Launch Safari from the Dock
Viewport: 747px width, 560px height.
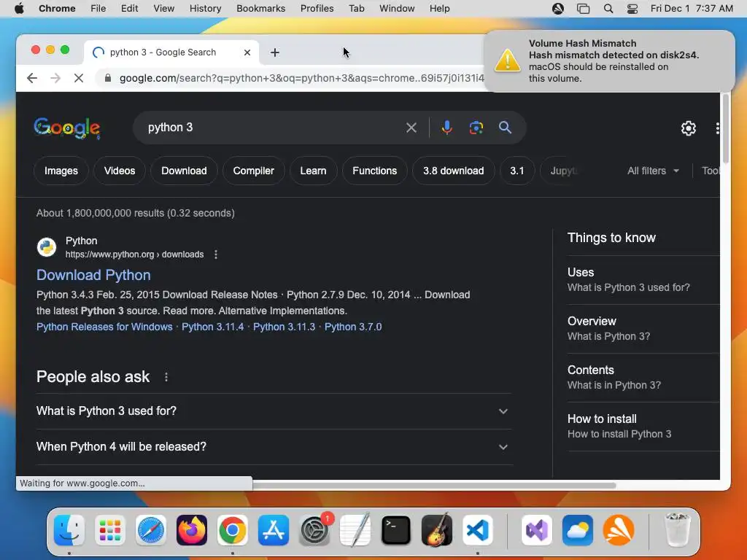click(151, 530)
